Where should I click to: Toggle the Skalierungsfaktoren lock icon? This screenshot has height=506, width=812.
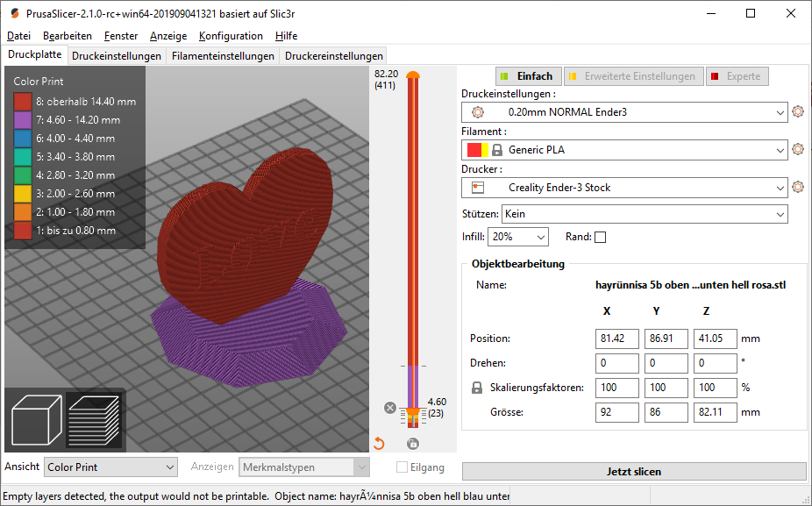(x=477, y=388)
